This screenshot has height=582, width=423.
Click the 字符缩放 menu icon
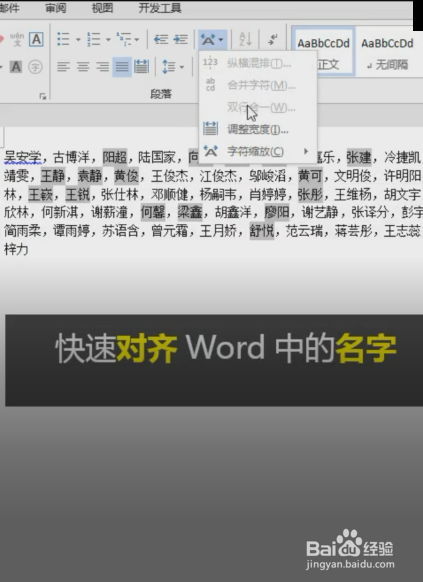pos(210,151)
